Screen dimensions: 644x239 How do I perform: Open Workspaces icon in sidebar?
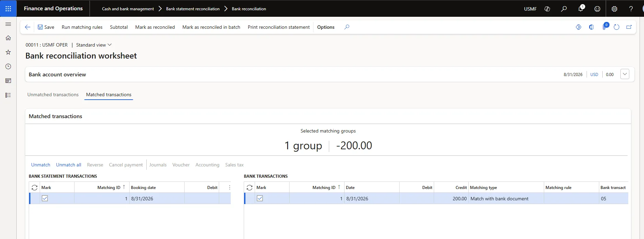point(8,81)
